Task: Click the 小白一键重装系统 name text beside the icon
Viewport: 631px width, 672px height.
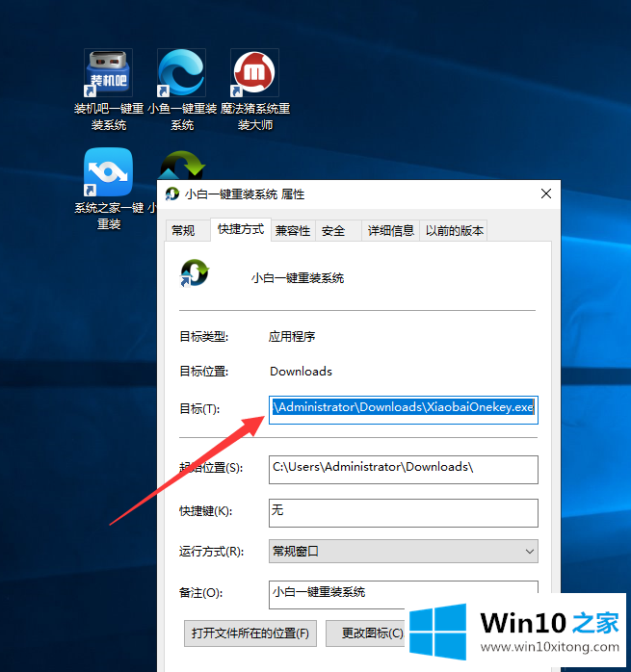Action: pos(298,278)
